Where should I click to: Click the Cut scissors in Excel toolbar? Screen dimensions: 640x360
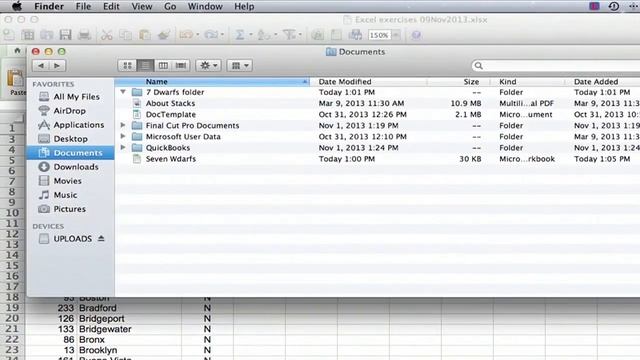click(107, 35)
